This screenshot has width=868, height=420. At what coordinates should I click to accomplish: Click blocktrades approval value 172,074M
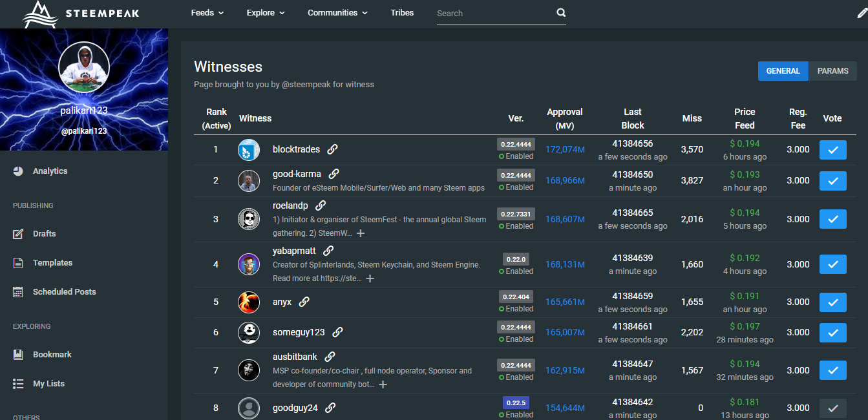click(x=565, y=149)
